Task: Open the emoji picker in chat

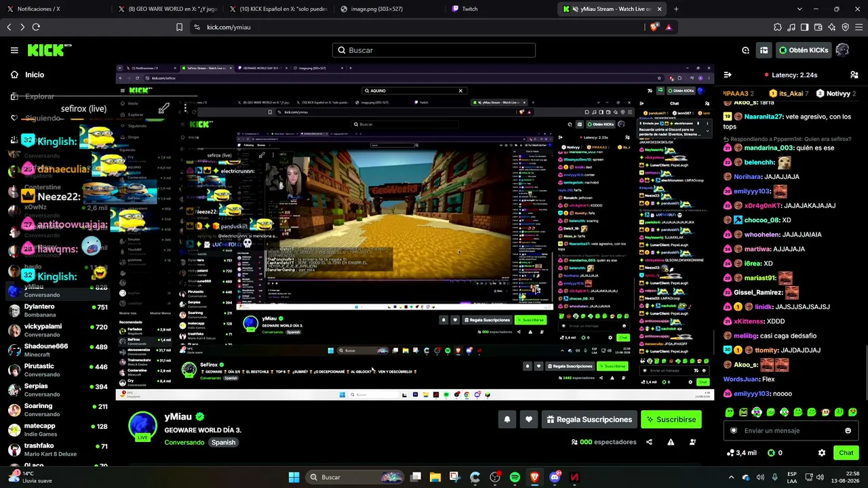Action: coord(848,430)
